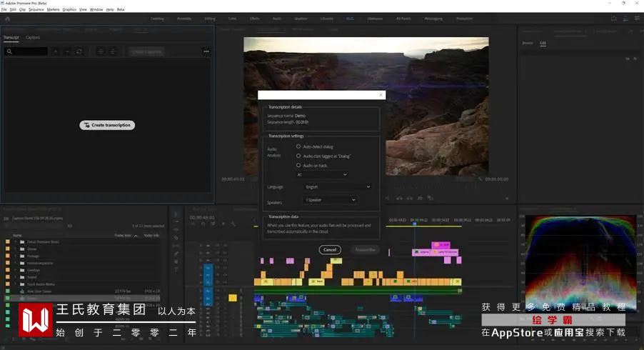This screenshot has height=350, width=644.
Task: Click label color swatch of Footage bin
Action: (x=7, y=256)
